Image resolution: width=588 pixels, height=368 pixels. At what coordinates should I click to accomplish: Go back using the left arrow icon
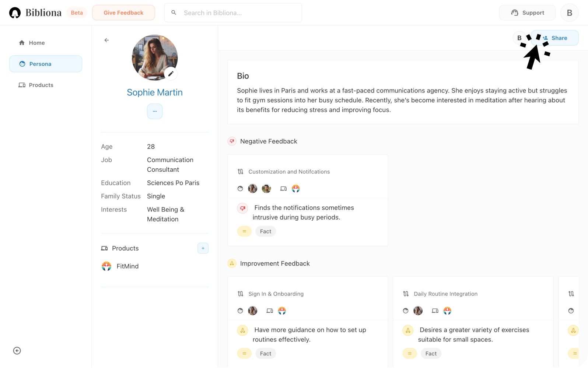[x=106, y=40]
